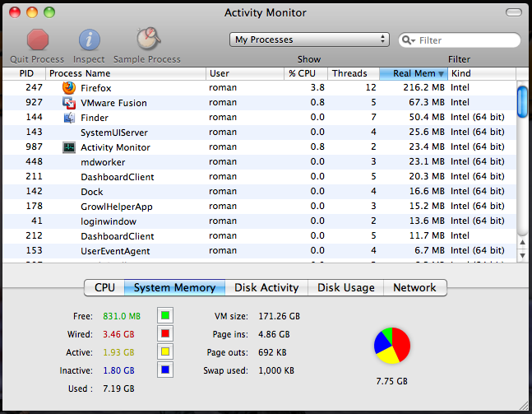The height and width of the screenshot is (414, 532).
Task: Click into the Filter search field
Action: click(460, 40)
